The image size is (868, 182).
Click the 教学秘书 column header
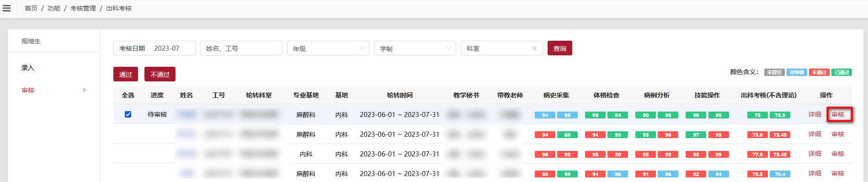click(466, 95)
